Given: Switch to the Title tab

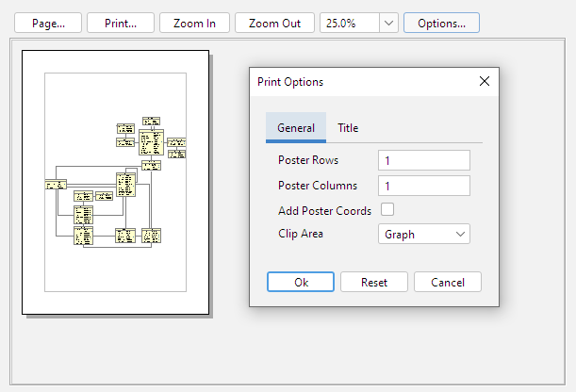Looking at the screenshot, I should point(348,128).
